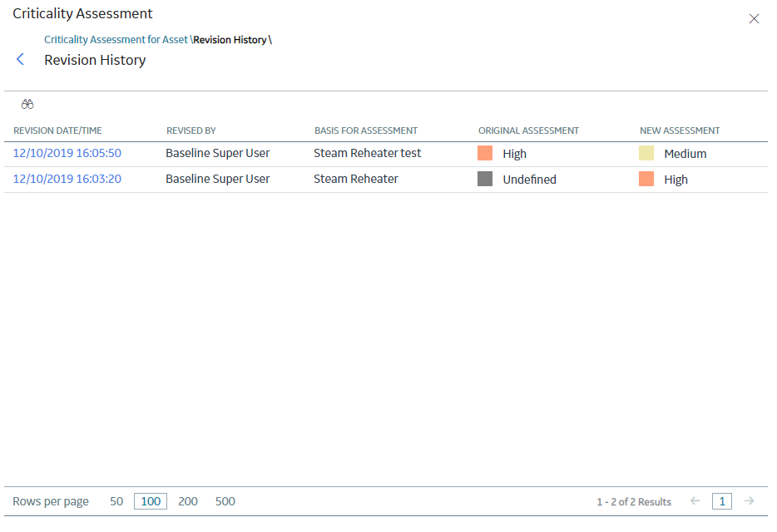Viewport: 777px width, 532px height.
Task: Sort by Revision Date/Time column header
Action: click(x=57, y=131)
